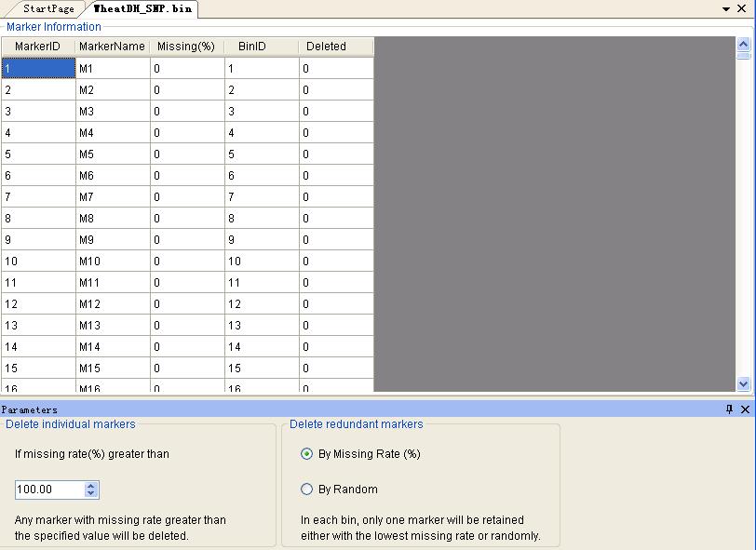Choose the By Random radio button
The width and height of the screenshot is (756, 550).
coord(307,490)
